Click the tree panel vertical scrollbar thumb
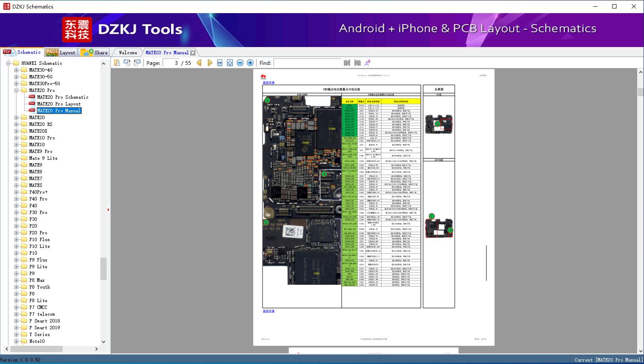 (x=103, y=269)
